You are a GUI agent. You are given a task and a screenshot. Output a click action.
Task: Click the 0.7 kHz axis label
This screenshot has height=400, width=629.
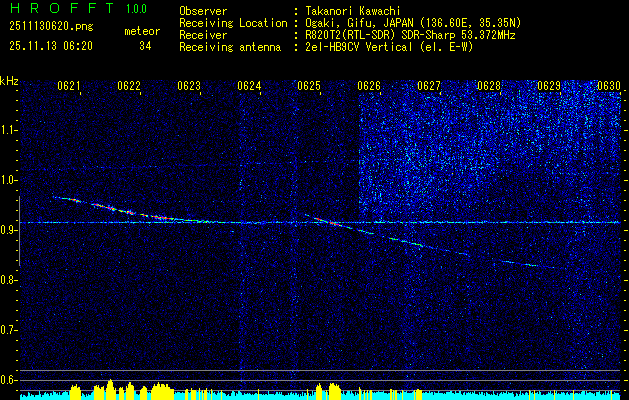point(8,330)
